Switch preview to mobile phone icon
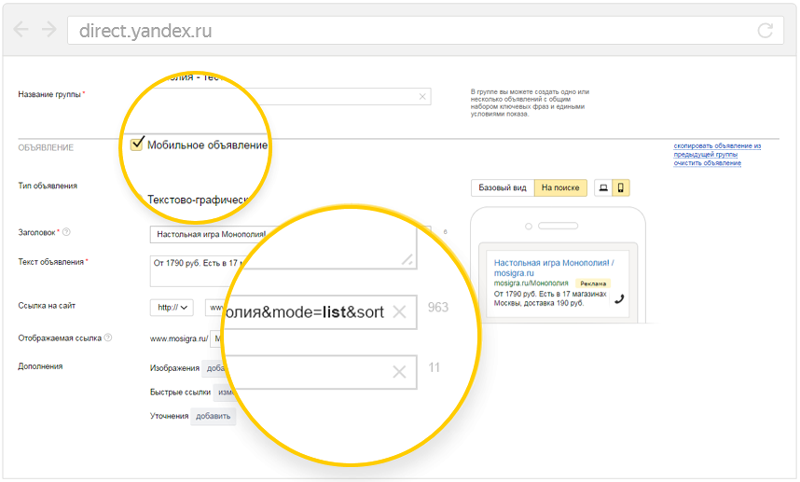Viewport: 800px width, 482px height. pyautogui.click(x=620, y=188)
